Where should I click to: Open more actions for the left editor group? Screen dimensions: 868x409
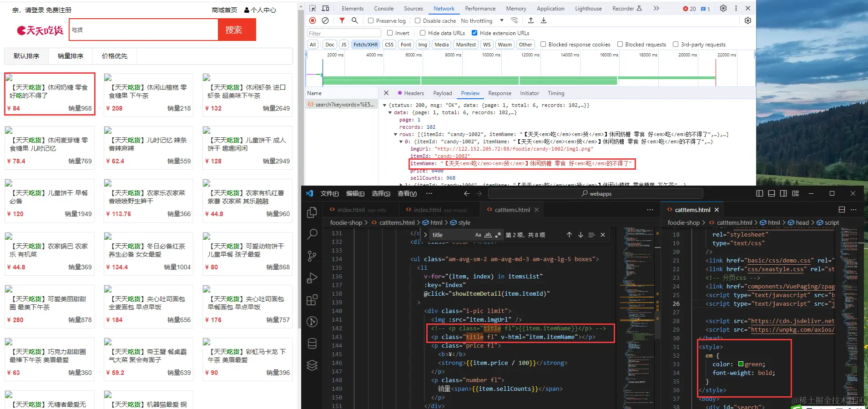pos(650,210)
